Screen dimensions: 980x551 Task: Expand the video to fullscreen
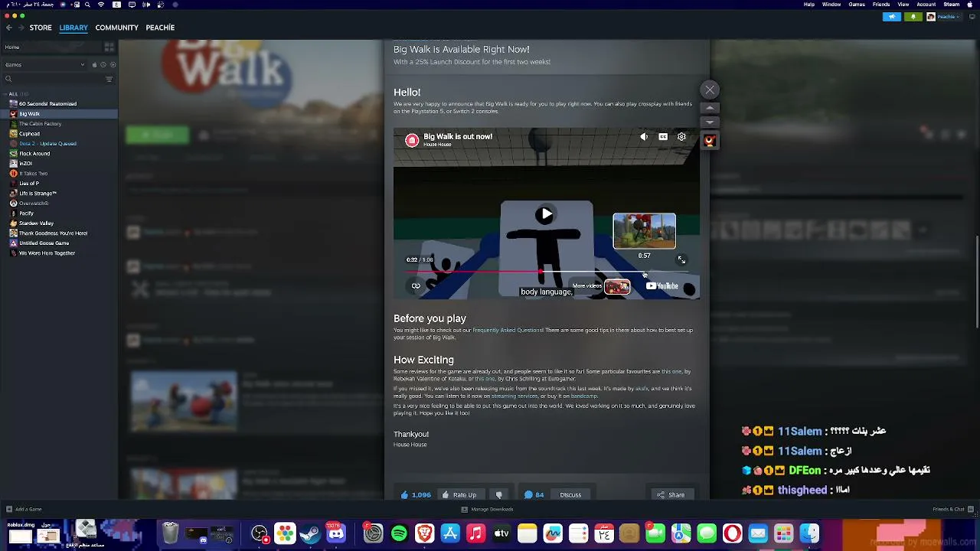[x=681, y=260]
